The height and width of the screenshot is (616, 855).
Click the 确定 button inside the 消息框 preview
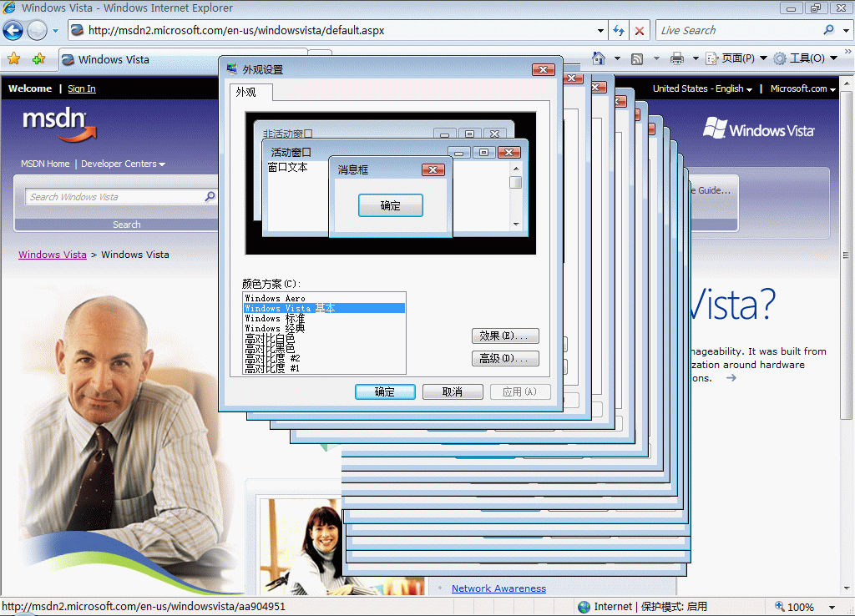(x=391, y=205)
